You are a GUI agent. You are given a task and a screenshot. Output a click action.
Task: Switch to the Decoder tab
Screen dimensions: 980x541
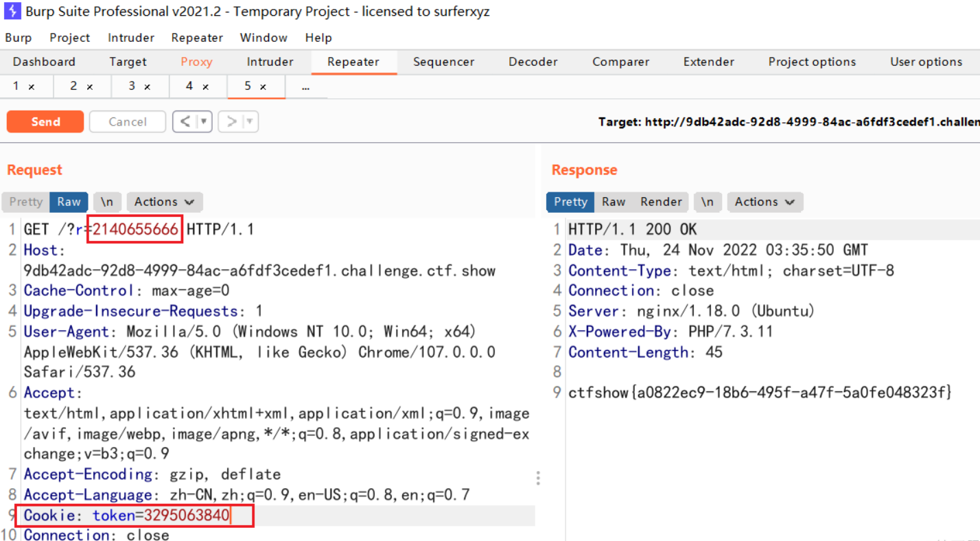click(x=533, y=62)
